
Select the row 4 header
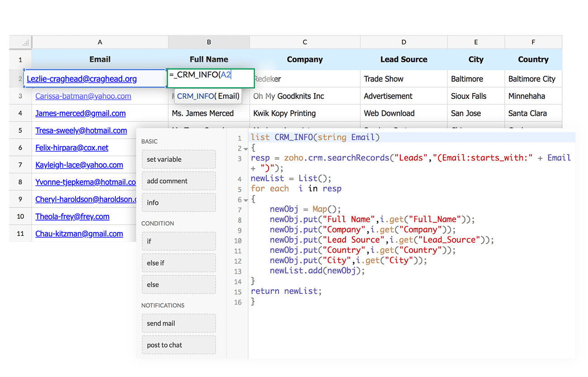coord(20,113)
